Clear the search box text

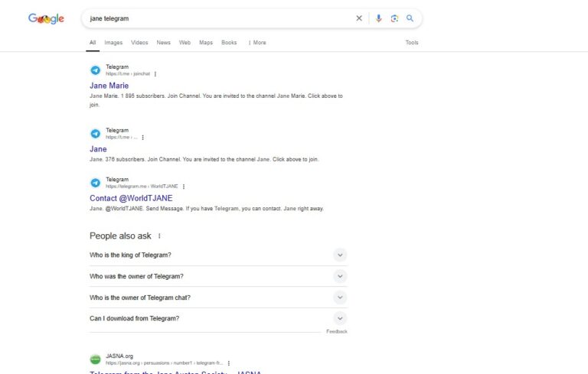(x=359, y=18)
